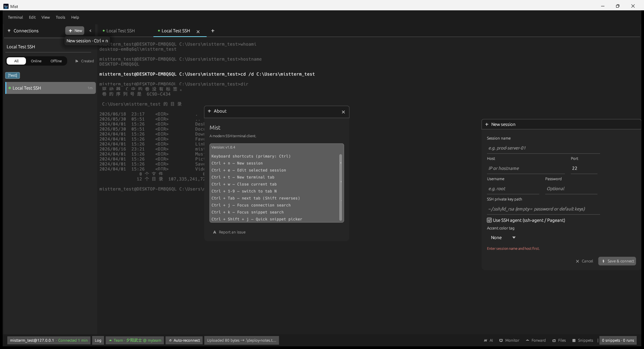Open the Monitor panel
Image resolution: width=644 pixels, height=349 pixels.
[509, 340]
